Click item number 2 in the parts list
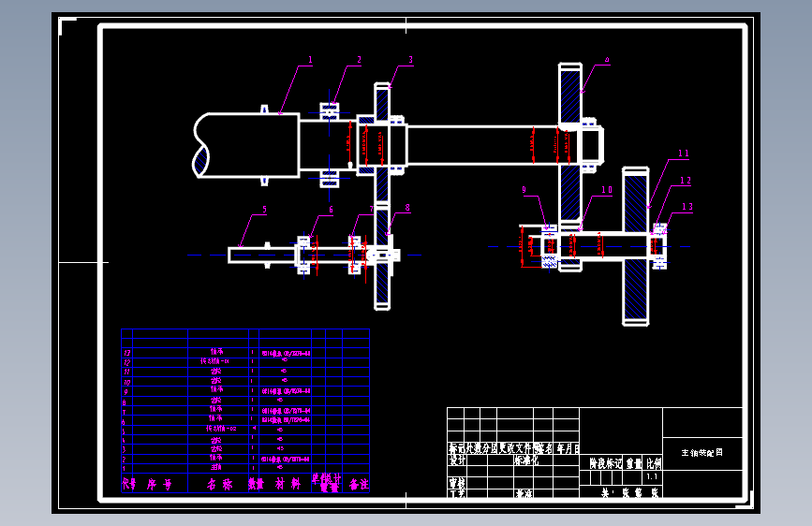Screen dimensions: 812x526 coord(124,460)
